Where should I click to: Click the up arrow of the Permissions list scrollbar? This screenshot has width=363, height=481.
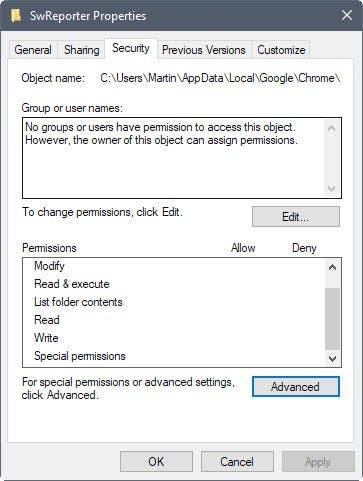point(332,267)
